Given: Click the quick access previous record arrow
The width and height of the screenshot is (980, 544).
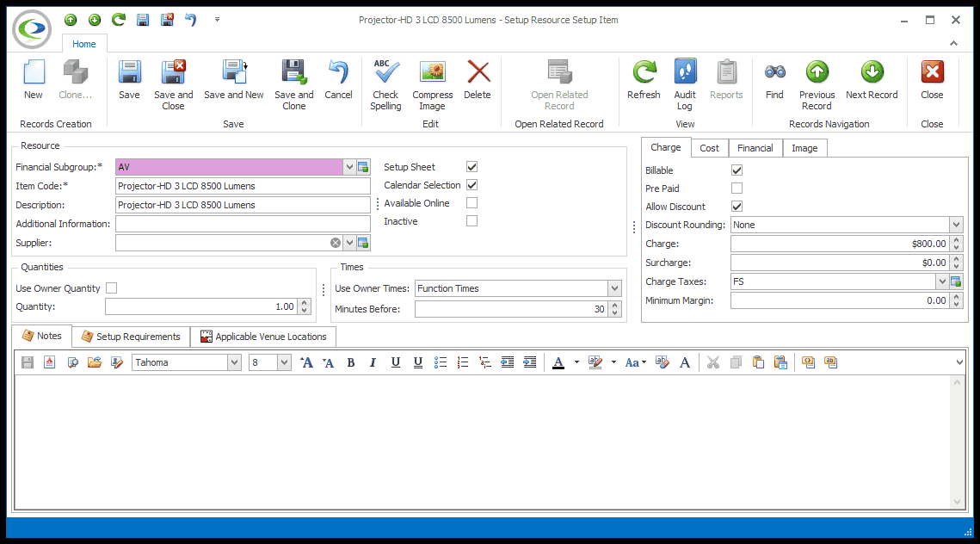Looking at the screenshot, I should [x=71, y=20].
